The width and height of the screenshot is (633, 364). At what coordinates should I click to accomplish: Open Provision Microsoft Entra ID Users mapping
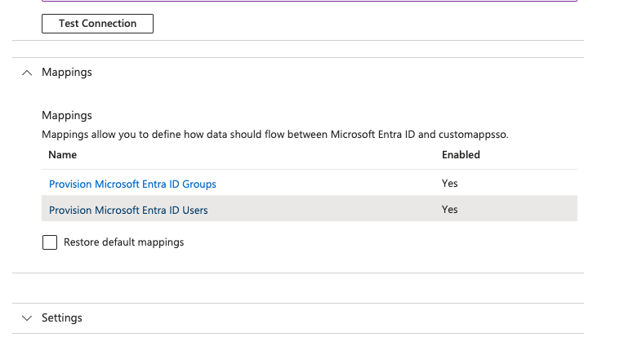click(128, 211)
